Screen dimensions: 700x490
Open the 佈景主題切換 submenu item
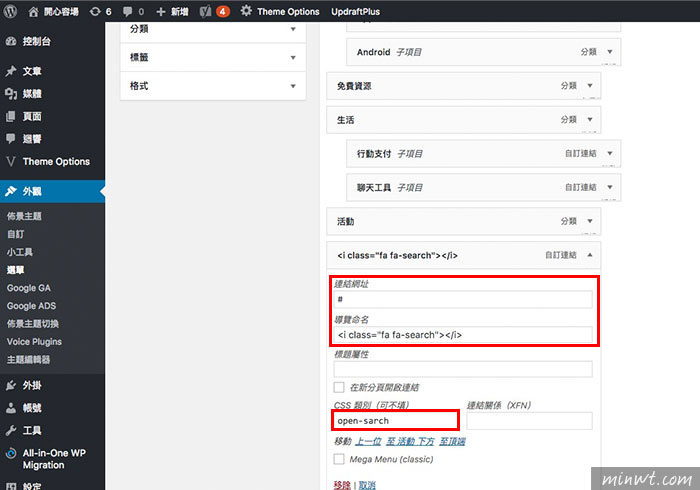33,324
